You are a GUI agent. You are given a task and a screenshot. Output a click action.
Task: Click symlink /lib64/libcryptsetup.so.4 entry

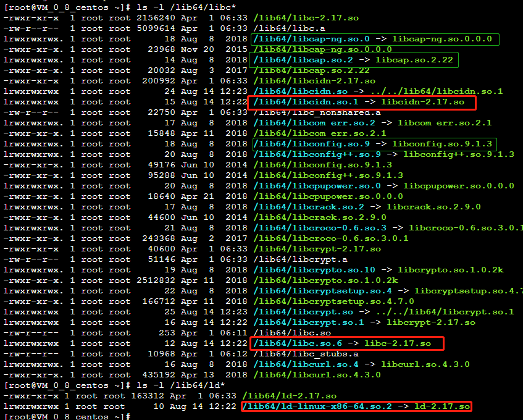click(x=388, y=291)
